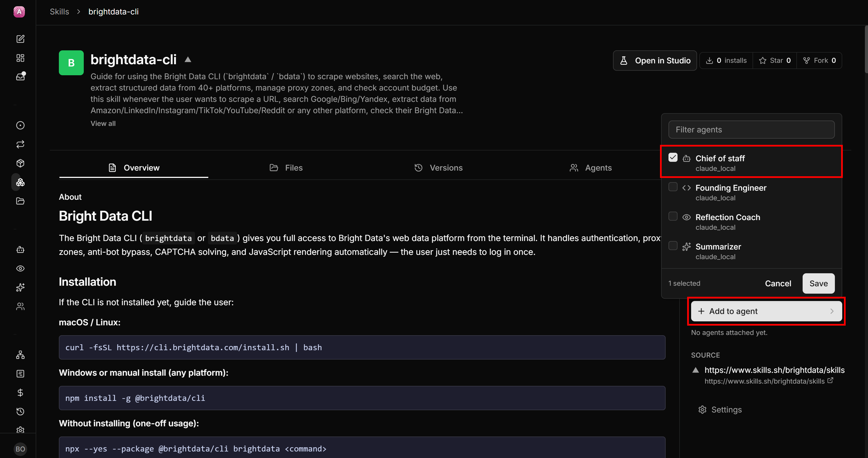Screen dimensions: 868x458
Task: Click the 0 installs button
Action: pyautogui.click(x=726, y=61)
